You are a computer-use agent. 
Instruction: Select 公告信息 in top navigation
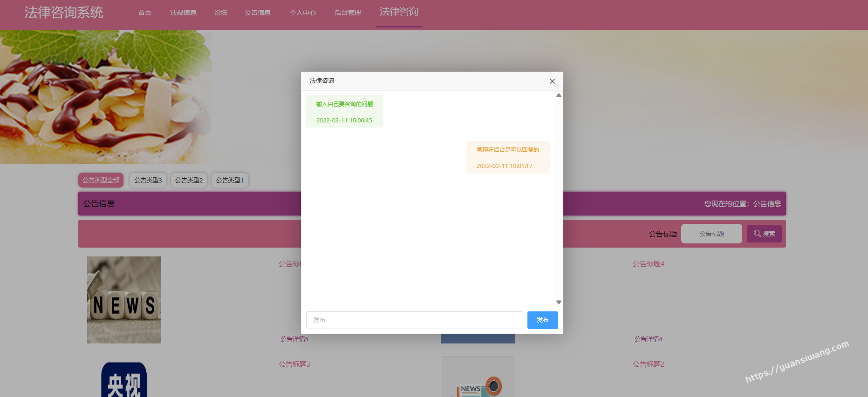click(x=258, y=13)
